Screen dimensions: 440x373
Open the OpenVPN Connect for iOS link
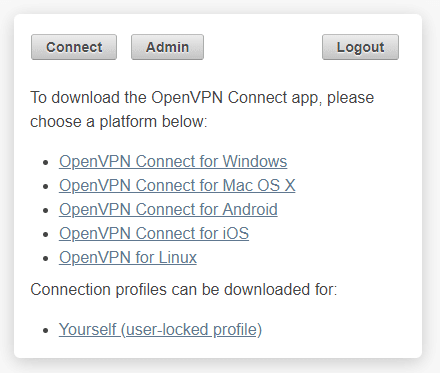click(154, 233)
